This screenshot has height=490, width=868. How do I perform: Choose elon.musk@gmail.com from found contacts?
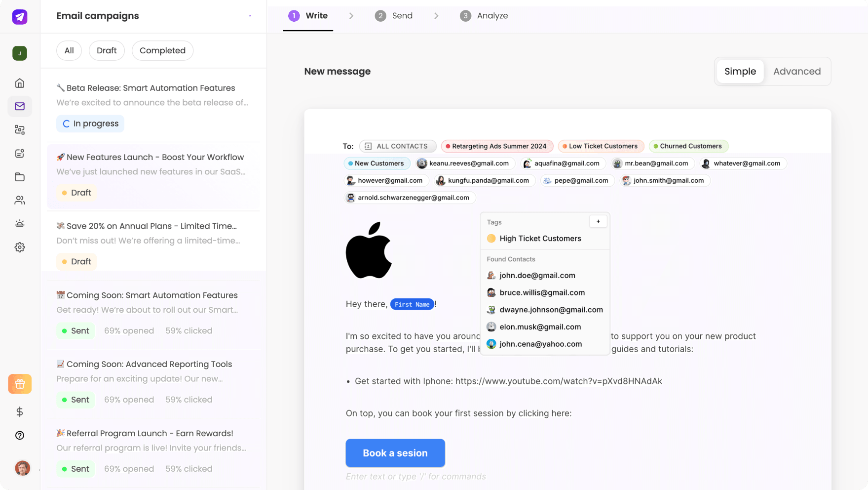[x=539, y=327]
